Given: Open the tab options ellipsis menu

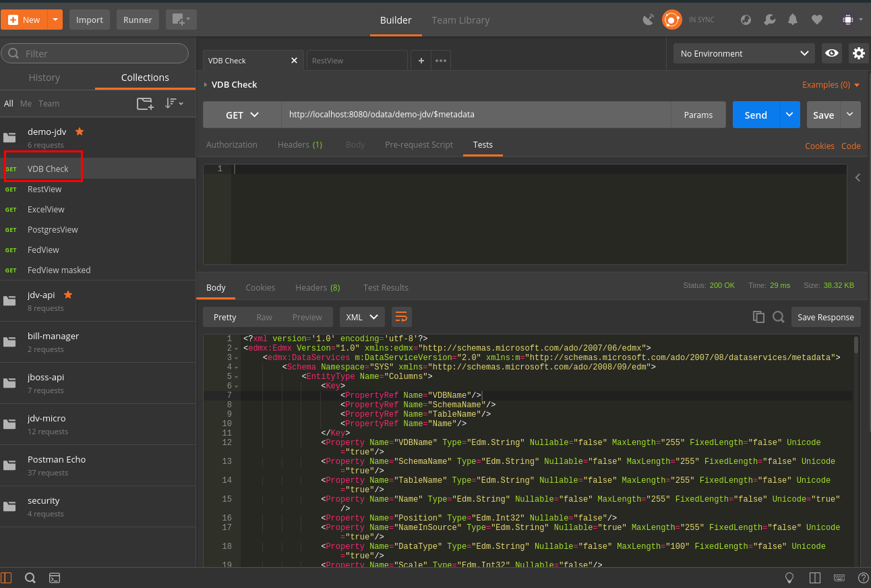Looking at the screenshot, I should tap(441, 60).
